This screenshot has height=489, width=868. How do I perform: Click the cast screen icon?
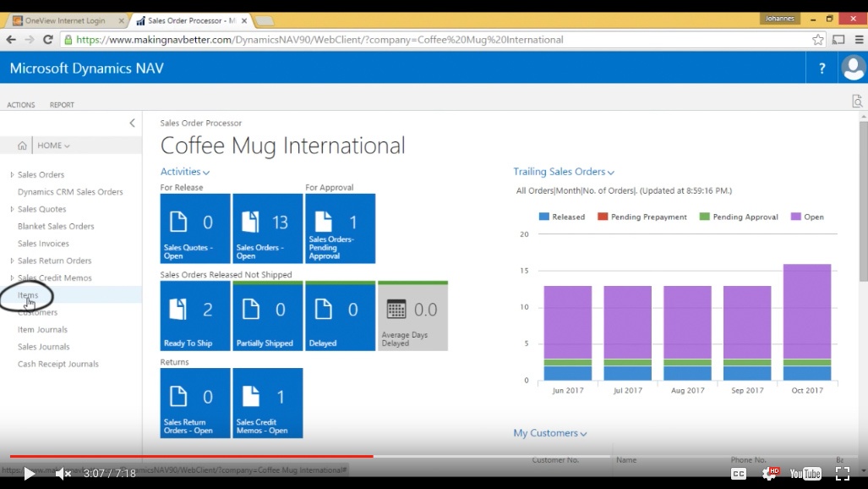point(838,40)
